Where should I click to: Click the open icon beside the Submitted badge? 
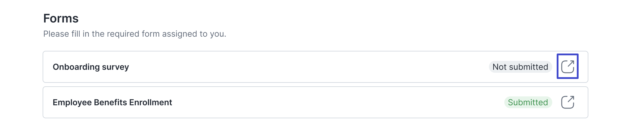(568, 102)
